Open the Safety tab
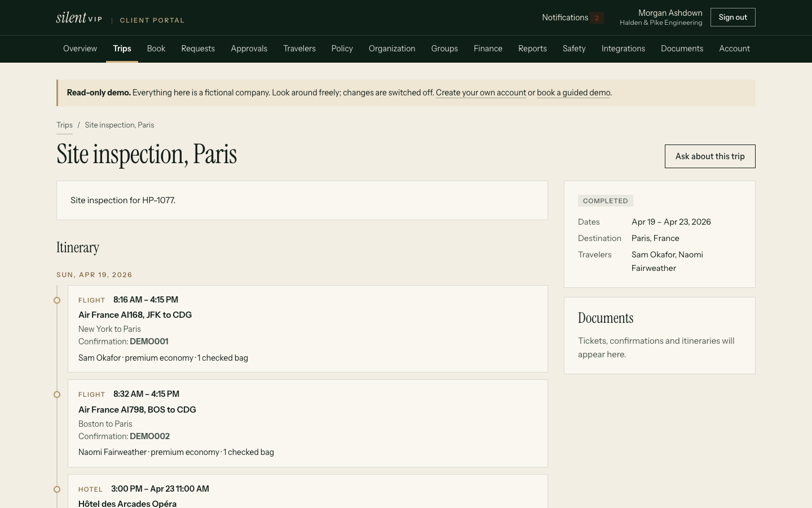812x508 pixels. click(x=574, y=49)
